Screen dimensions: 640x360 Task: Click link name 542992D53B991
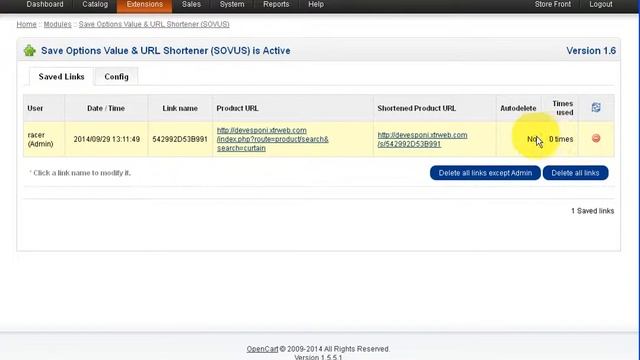pos(180,139)
